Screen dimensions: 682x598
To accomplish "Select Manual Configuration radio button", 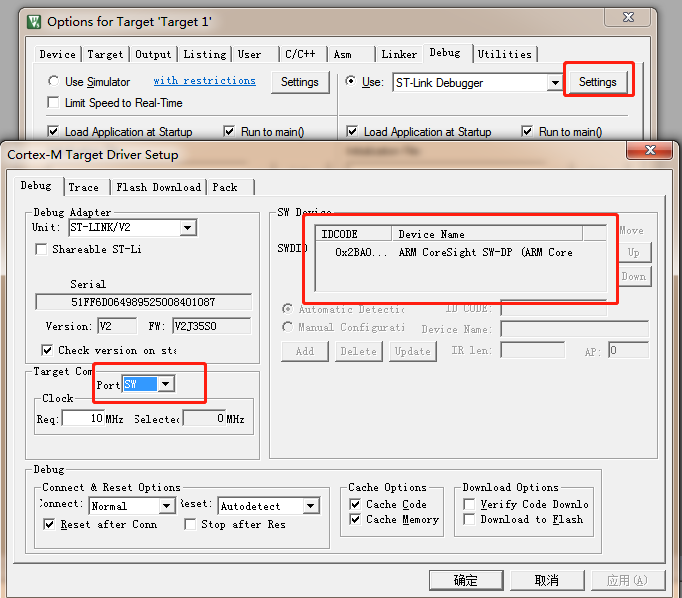I will [287, 327].
